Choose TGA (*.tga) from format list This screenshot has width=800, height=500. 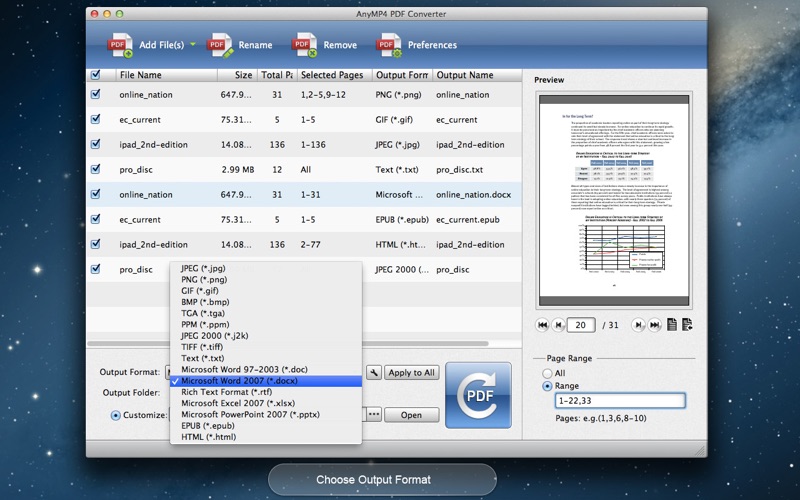(266, 313)
